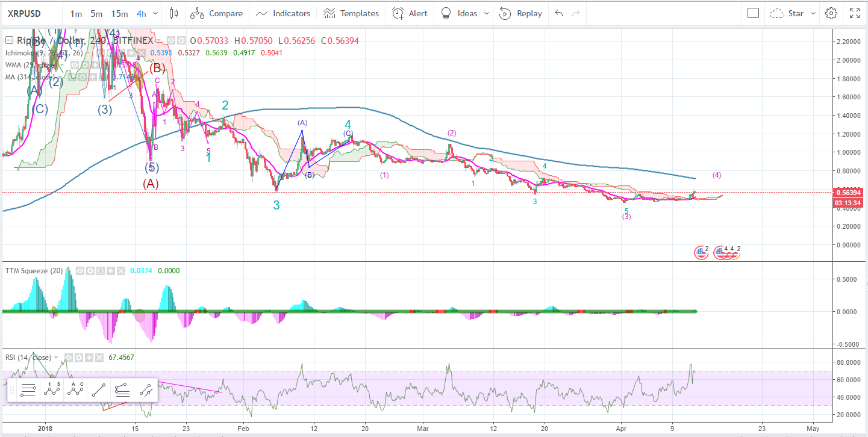Open RSI legend dropdown arrow
The height and width of the screenshot is (437, 868).
[x=56, y=358]
